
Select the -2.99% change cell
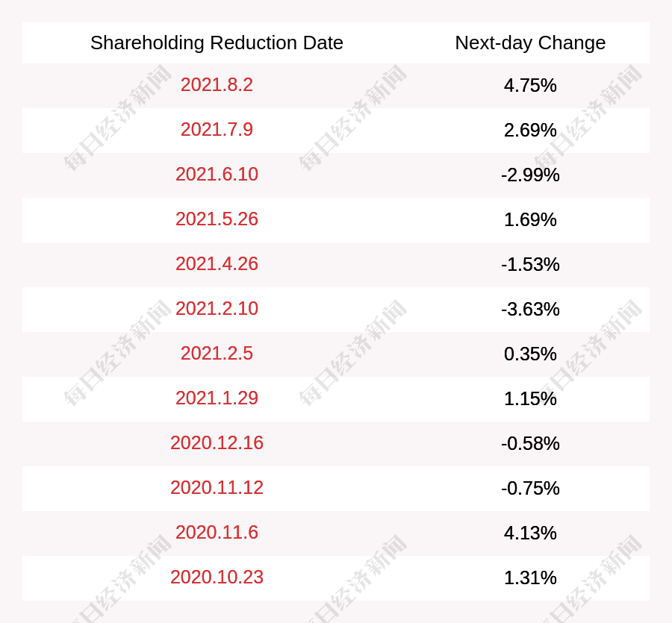(530, 175)
